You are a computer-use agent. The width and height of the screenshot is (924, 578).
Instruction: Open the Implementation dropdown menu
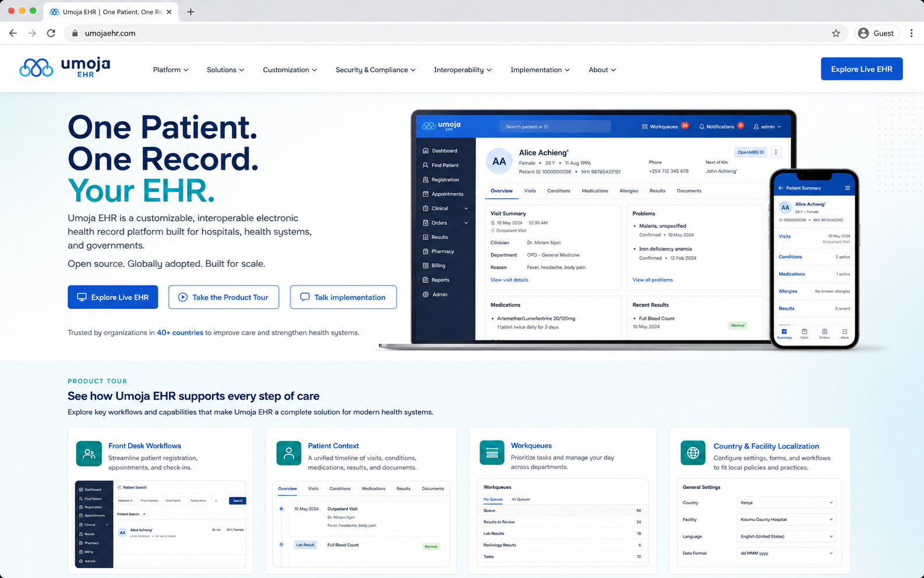[x=540, y=70]
